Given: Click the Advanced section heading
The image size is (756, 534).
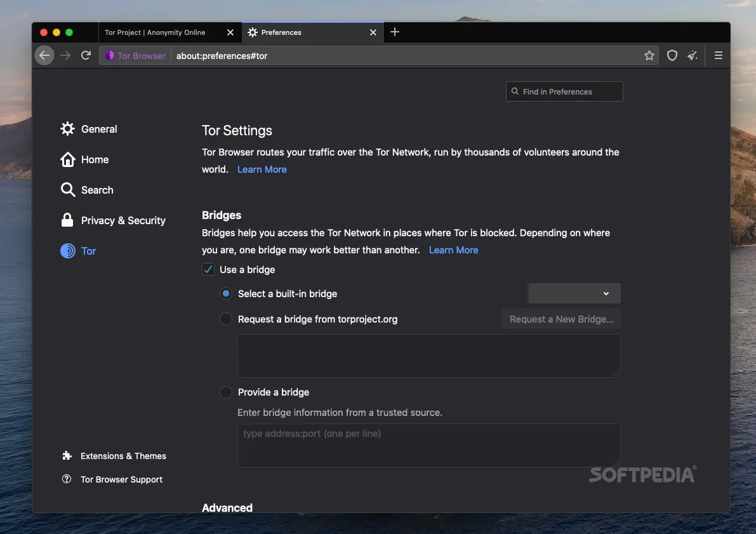Looking at the screenshot, I should point(227,507).
